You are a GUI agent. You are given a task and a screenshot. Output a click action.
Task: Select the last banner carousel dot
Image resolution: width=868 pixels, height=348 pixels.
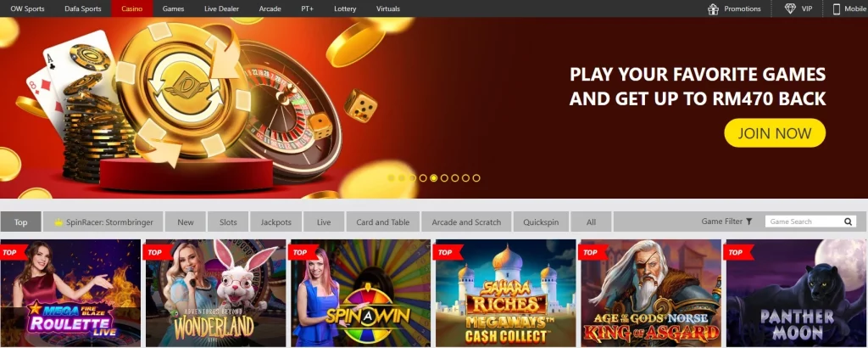(476, 178)
